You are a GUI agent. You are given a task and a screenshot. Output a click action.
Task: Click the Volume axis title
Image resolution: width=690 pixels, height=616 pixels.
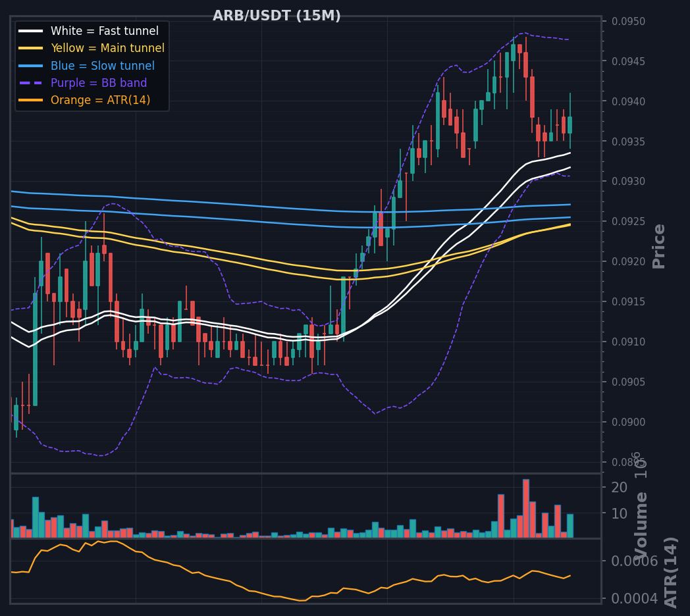[641, 526]
